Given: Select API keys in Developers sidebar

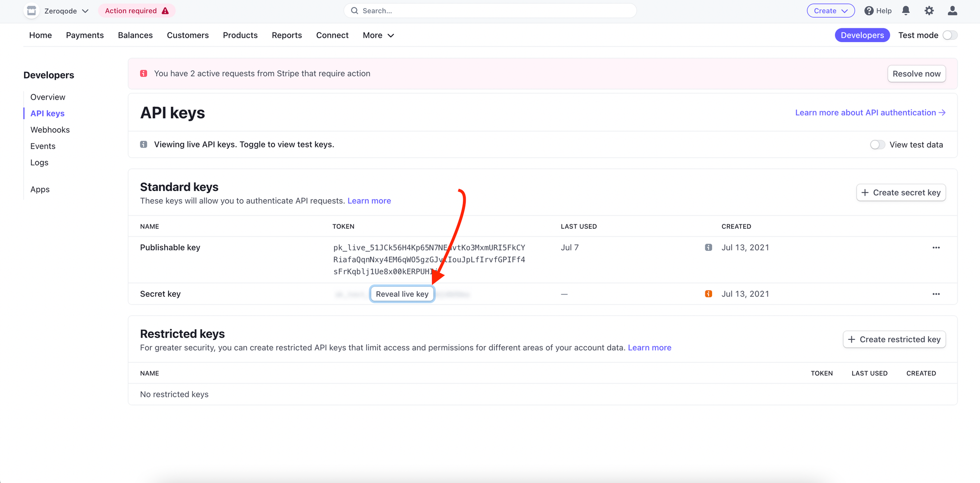Looking at the screenshot, I should [47, 113].
